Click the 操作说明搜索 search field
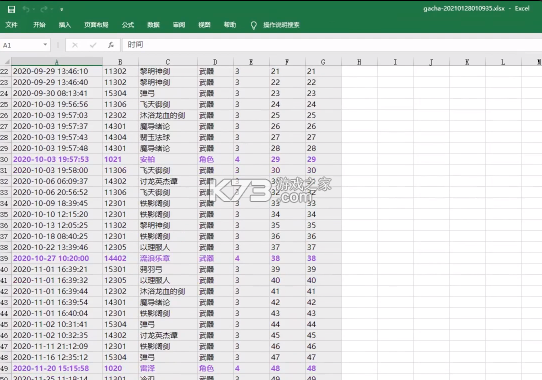 (x=281, y=25)
